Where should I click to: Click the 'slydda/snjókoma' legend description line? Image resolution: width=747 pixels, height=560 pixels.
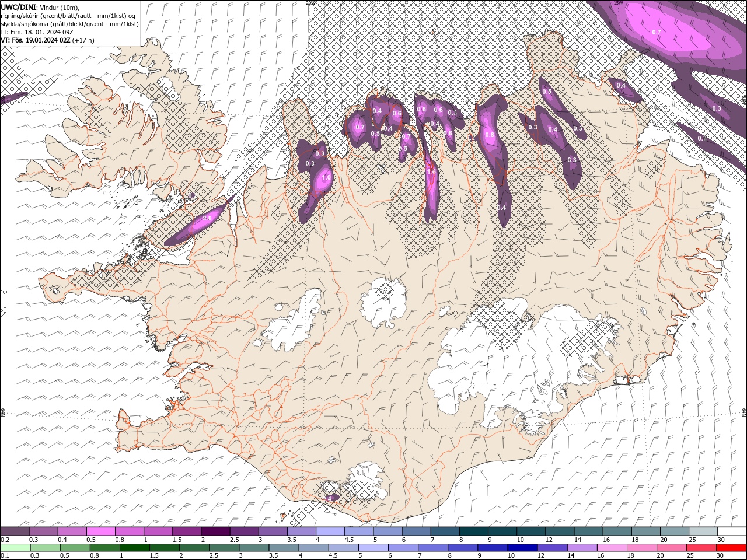pos(69,24)
